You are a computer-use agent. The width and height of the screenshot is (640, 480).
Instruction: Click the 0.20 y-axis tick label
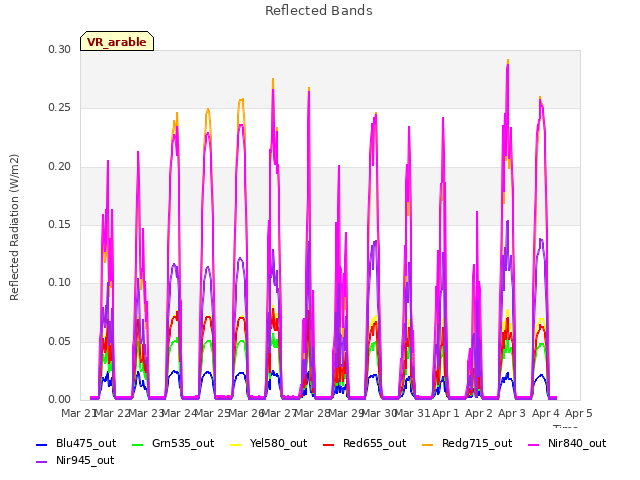60,167
